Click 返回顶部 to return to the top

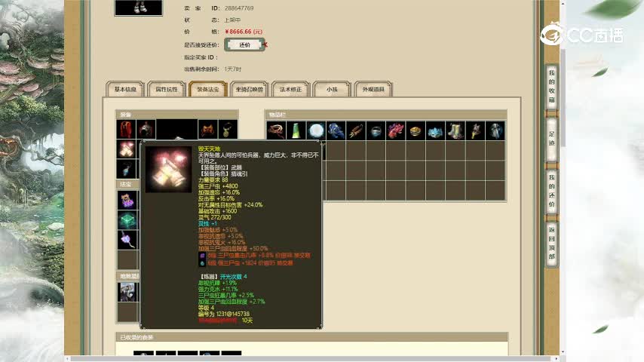551,243
